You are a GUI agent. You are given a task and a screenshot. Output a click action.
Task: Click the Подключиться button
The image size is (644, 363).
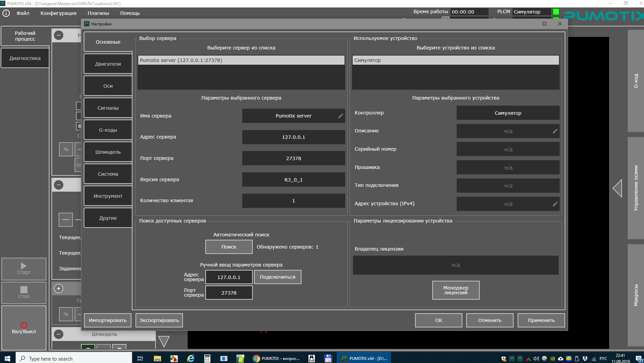click(278, 277)
